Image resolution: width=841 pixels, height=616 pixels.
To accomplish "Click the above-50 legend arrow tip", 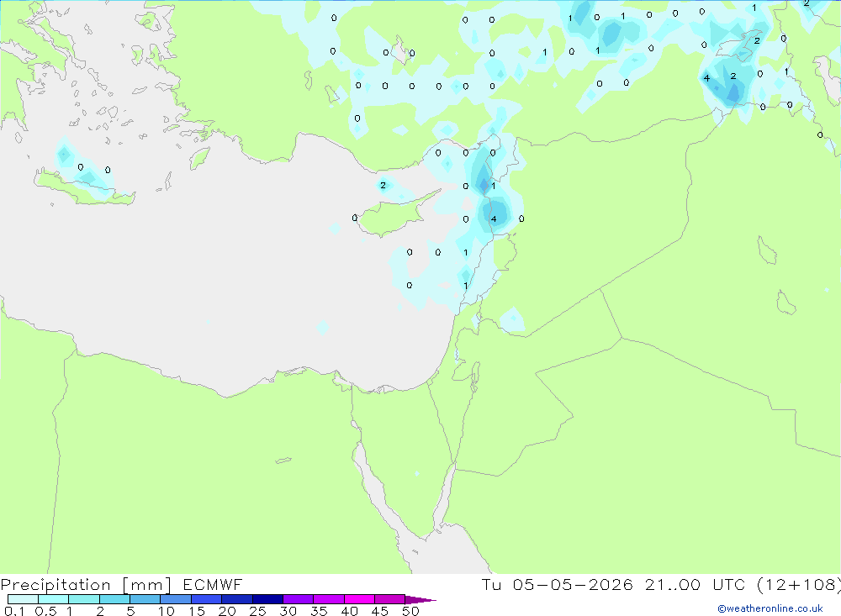I will [x=421, y=599].
